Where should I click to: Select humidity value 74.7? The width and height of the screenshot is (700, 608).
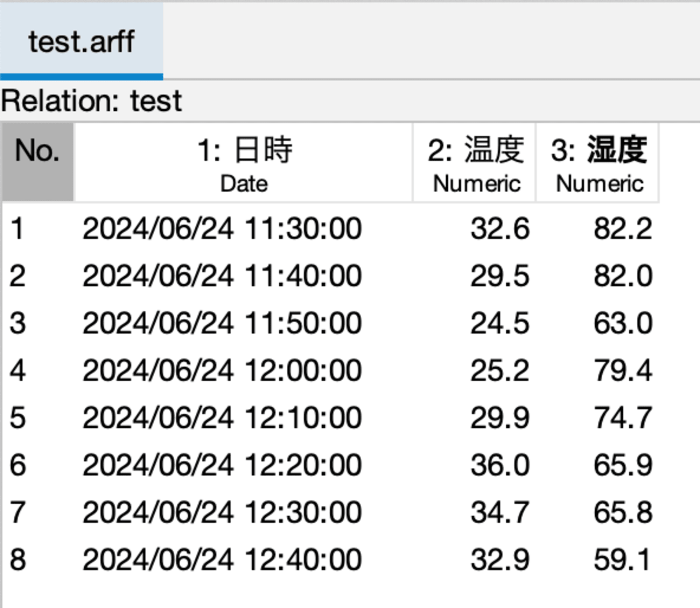598,417
